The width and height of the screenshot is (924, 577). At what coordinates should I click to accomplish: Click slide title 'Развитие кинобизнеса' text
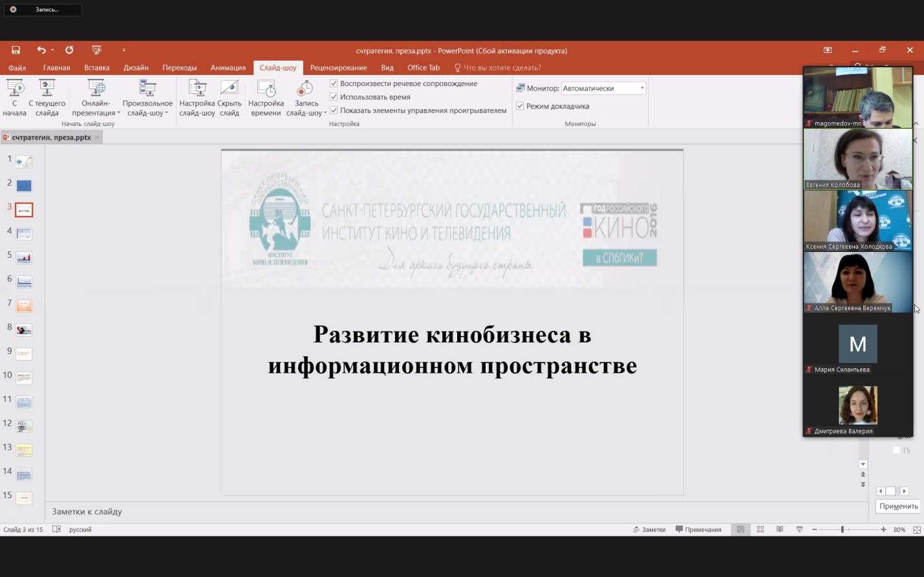[x=453, y=350]
